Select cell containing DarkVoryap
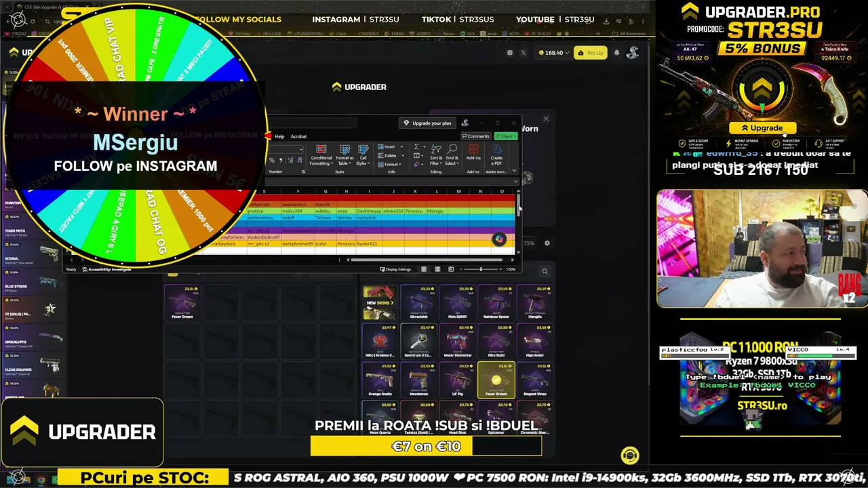 click(x=370, y=211)
